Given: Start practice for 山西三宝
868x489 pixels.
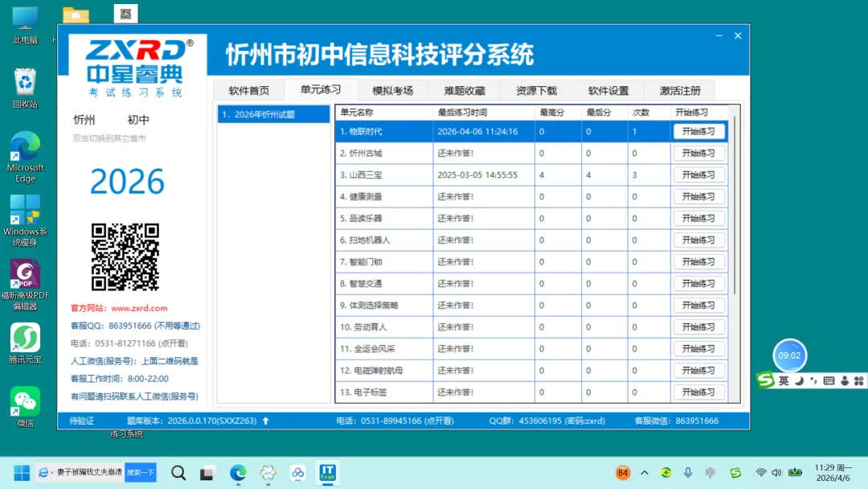Looking at the screenshot, I should coord(698,175).
